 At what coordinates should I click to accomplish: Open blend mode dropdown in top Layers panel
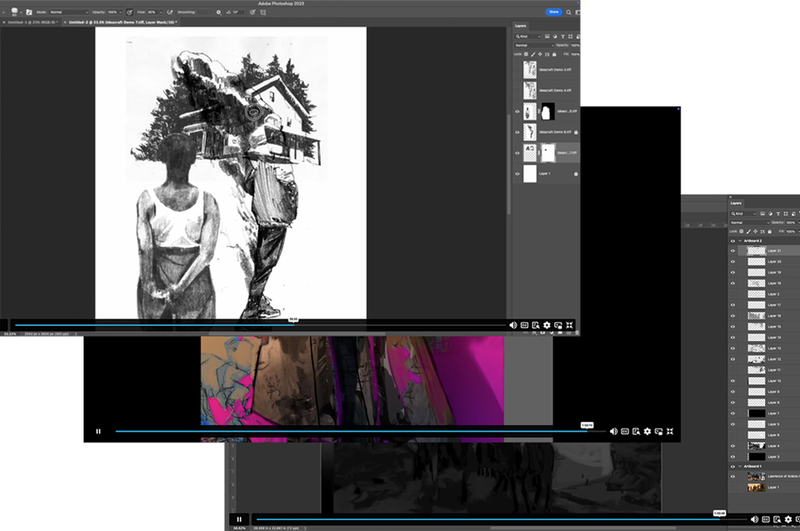click(528, 46)
